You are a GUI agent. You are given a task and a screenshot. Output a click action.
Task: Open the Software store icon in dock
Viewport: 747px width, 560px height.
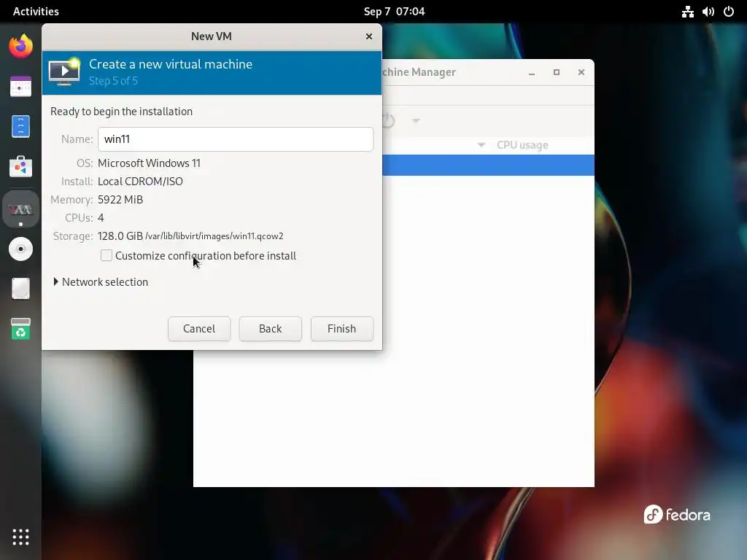[20, 166]
